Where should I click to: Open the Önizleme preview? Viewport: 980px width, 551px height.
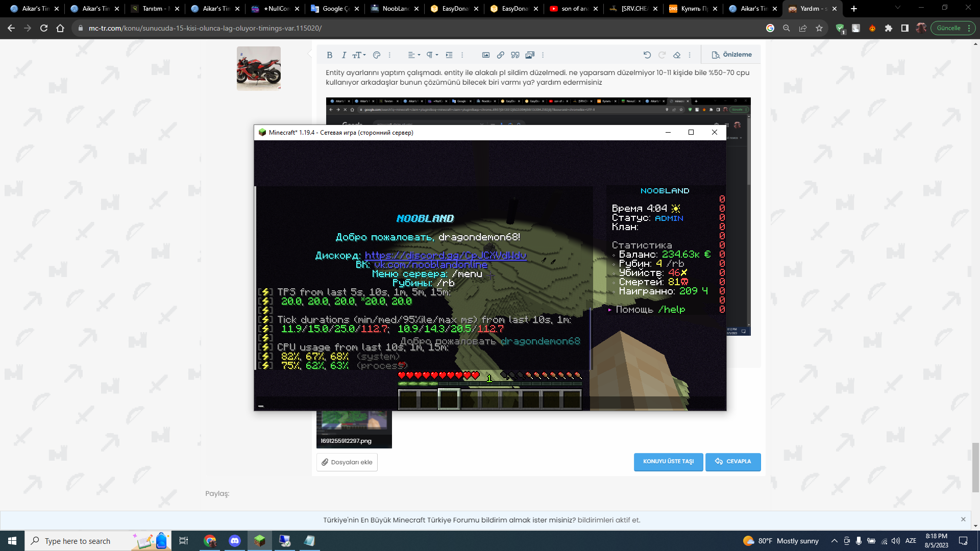tap(732, 55)
